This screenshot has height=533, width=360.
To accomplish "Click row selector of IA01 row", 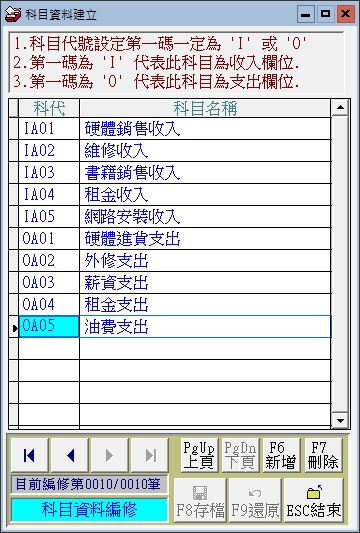I will (14, 128).
